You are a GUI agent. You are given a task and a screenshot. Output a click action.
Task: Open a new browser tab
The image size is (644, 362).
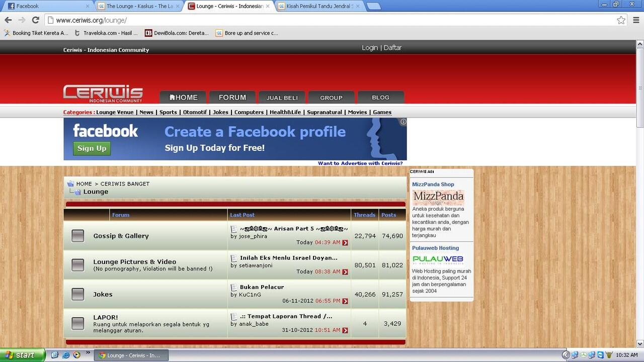[373, 6]
